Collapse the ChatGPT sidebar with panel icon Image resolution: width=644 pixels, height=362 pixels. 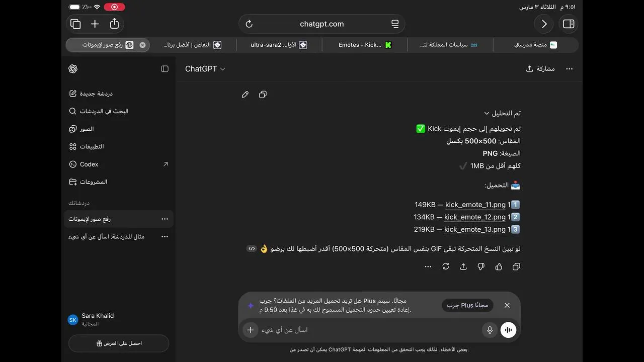tap(165, 69)
